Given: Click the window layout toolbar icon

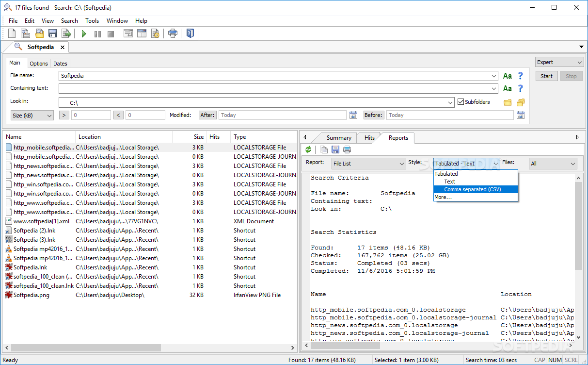Looking at the screenshot, I should (142, 33).
